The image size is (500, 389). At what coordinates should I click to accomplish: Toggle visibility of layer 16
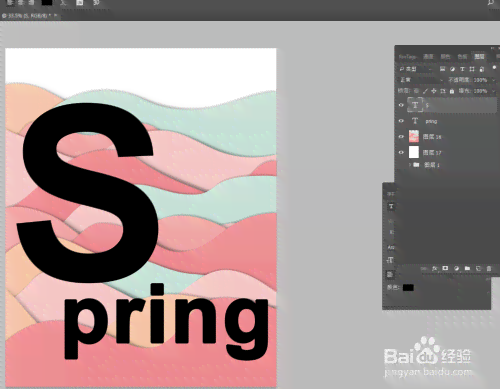pos(401,136)
